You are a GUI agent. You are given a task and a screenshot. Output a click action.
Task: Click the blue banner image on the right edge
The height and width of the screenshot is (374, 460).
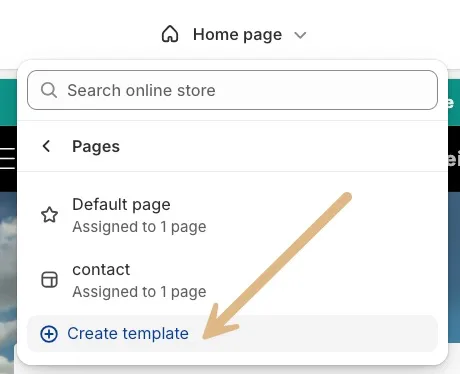tap(454, 267)
